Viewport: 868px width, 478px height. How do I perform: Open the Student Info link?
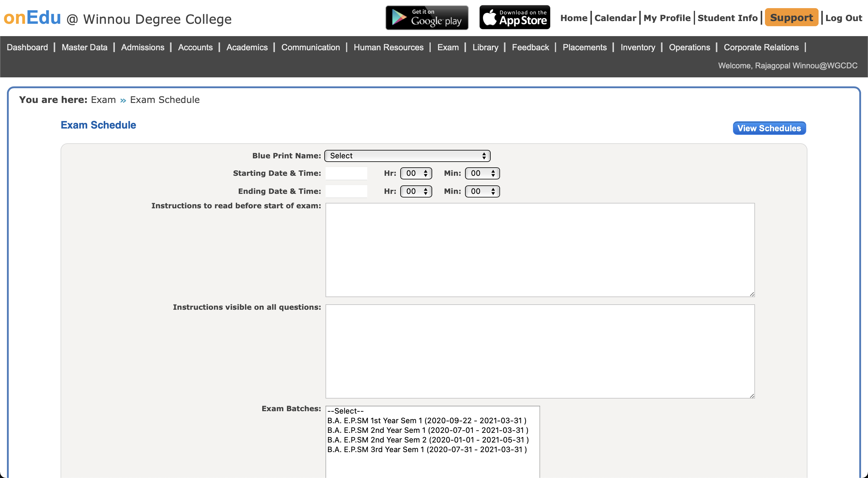727,18
